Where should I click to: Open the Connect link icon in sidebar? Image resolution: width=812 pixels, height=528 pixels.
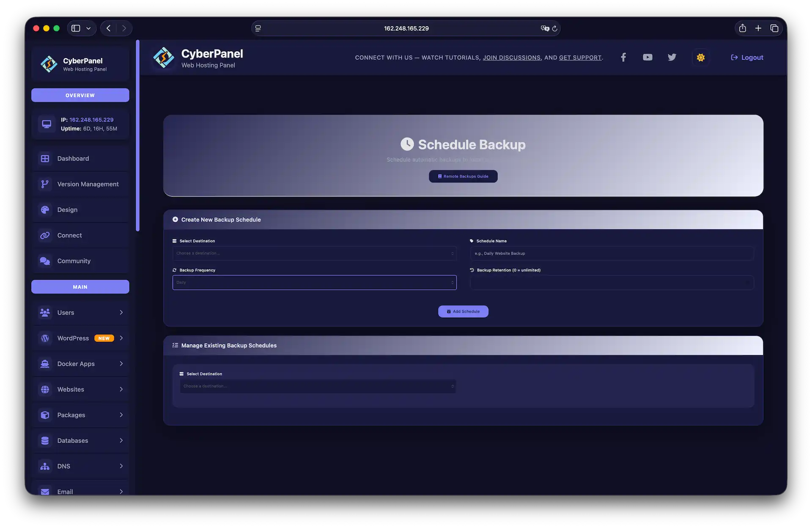pyautogui.click(x=45, y=235)
